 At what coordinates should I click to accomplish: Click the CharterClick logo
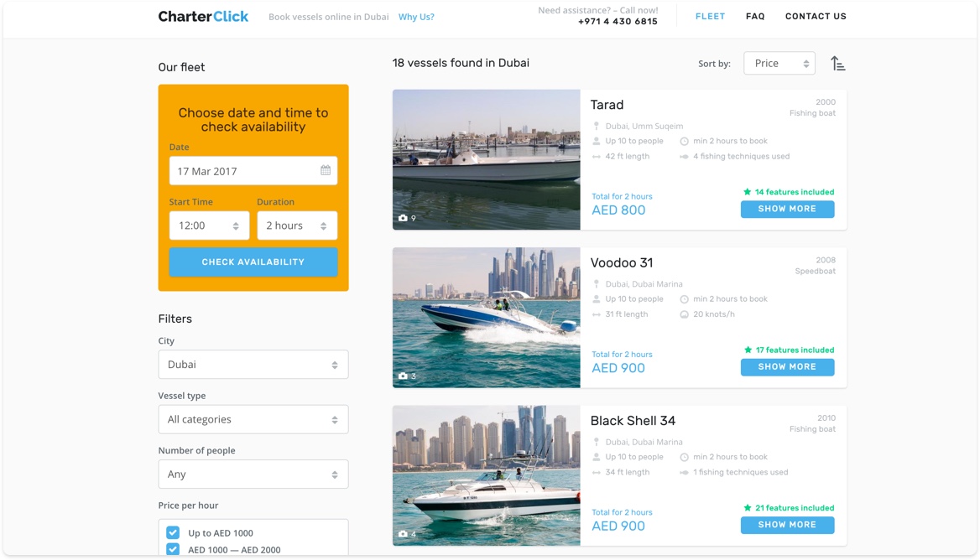click(x=203, y=16)
